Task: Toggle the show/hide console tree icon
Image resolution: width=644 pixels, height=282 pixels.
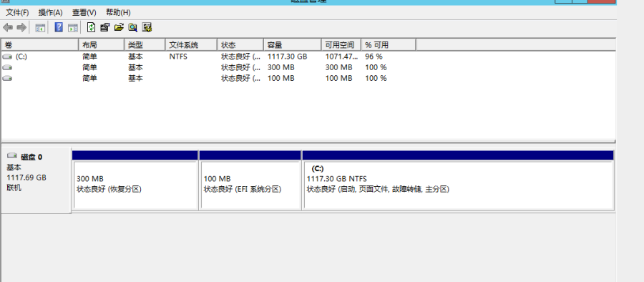Action: [40, 28]
